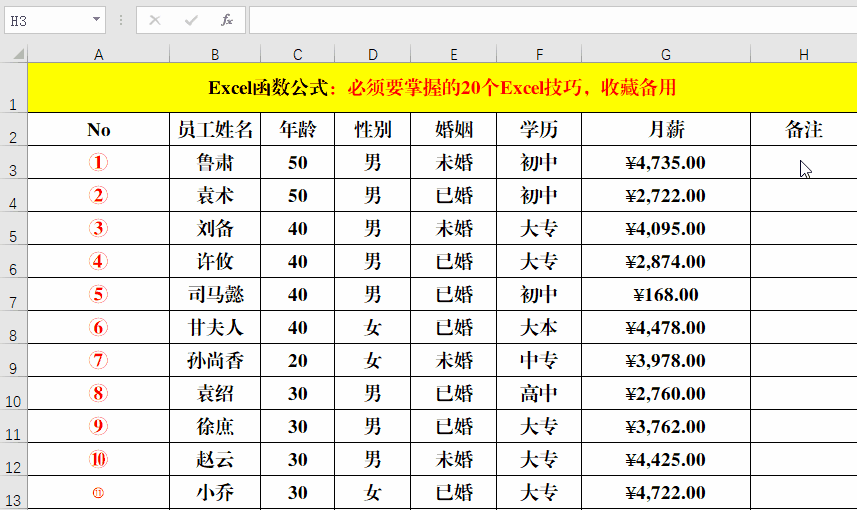Select the cell with name 小乔

tap(215, 493)
